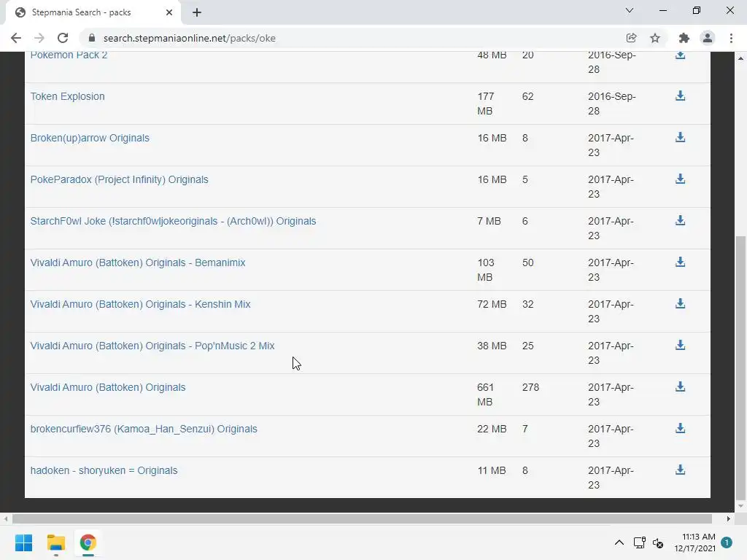Open the Chrome extensions menu

684,38
